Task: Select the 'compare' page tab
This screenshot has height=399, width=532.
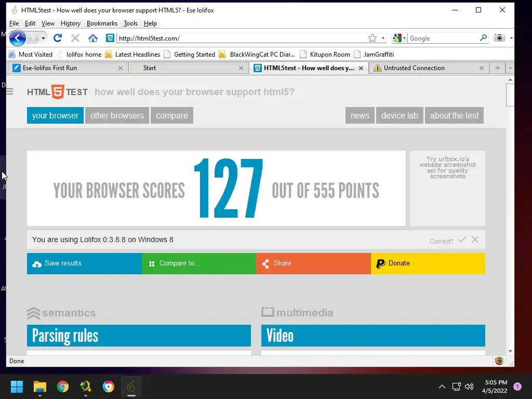Action: [x=171, y=115]
